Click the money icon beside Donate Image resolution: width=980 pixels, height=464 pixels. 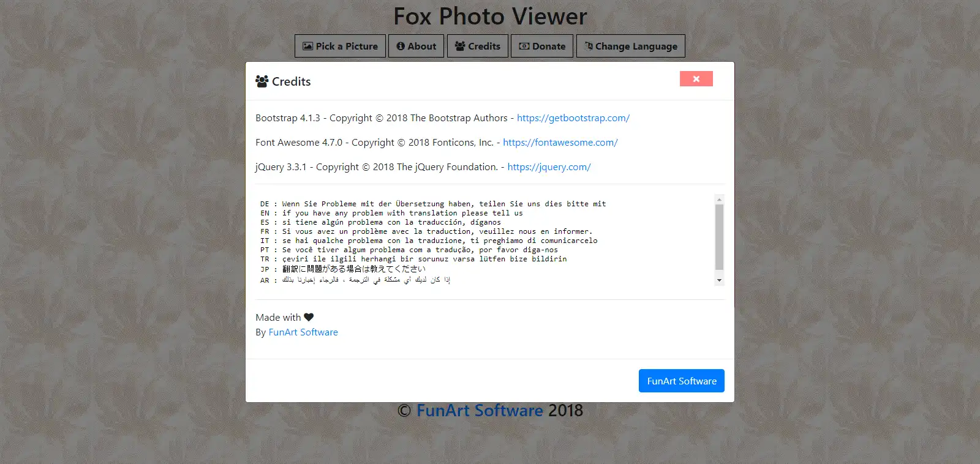click(x=524, y=46)
